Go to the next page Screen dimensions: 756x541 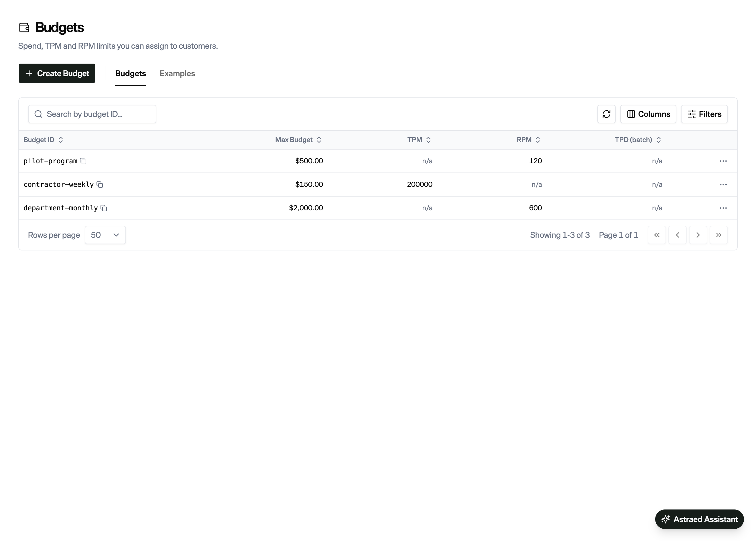coord(698,235)
